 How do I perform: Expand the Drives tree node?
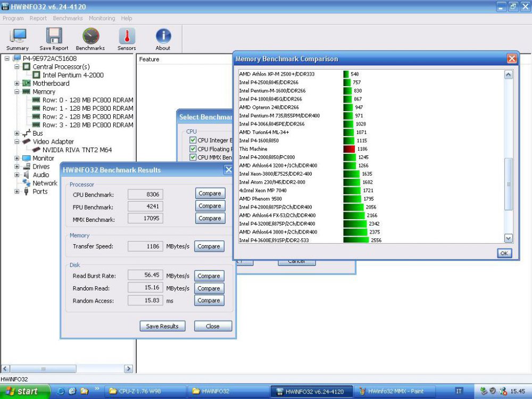point(17,167)
